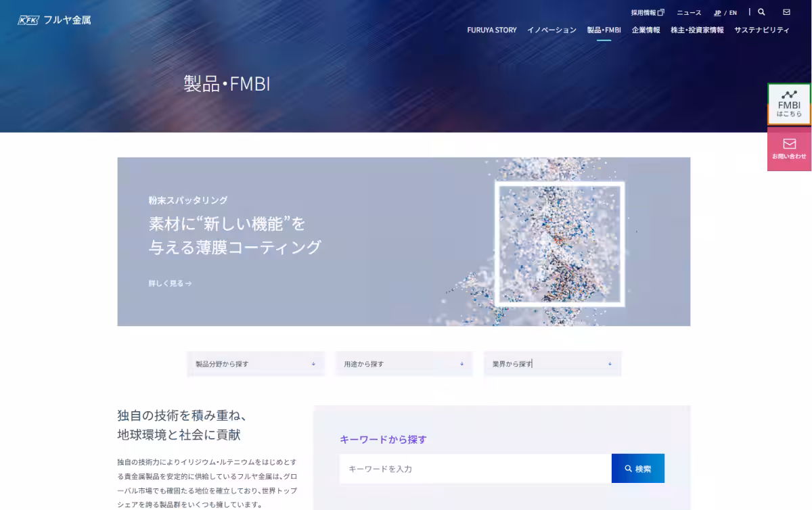
Task: Open the 株主・投資家情報 menu
Action: click(x=697, y=30)
